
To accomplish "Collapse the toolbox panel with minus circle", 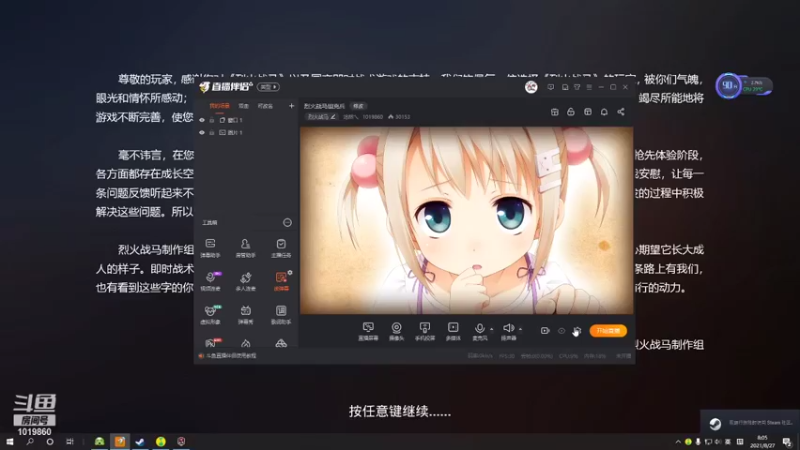I will coord(287,222).
